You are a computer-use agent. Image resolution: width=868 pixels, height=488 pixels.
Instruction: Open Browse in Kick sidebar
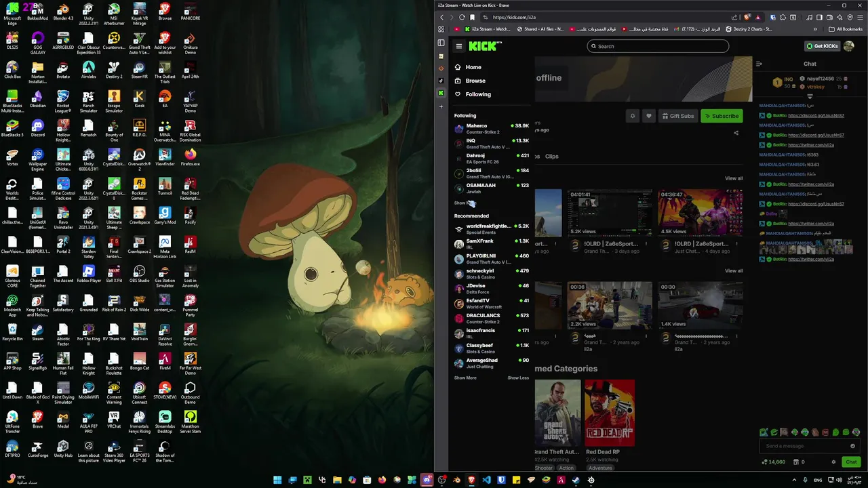click(470, 81)
